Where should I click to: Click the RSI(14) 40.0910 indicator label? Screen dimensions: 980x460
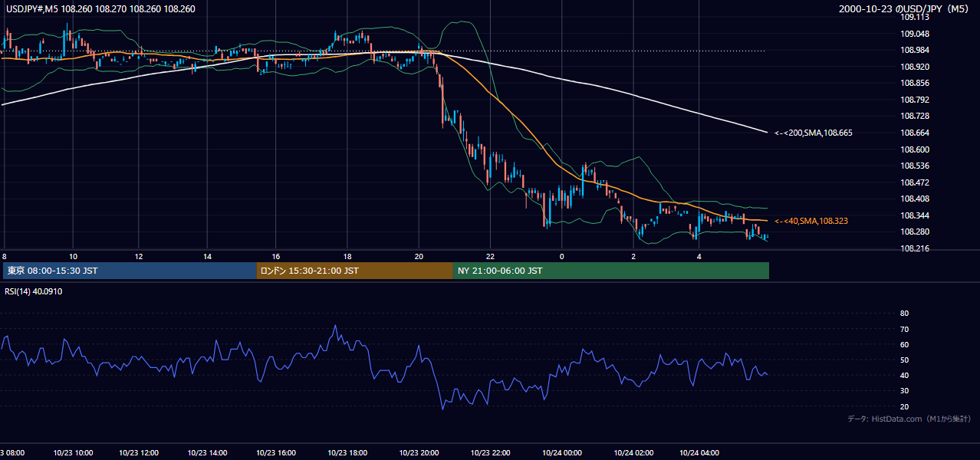tap(34, 291)
